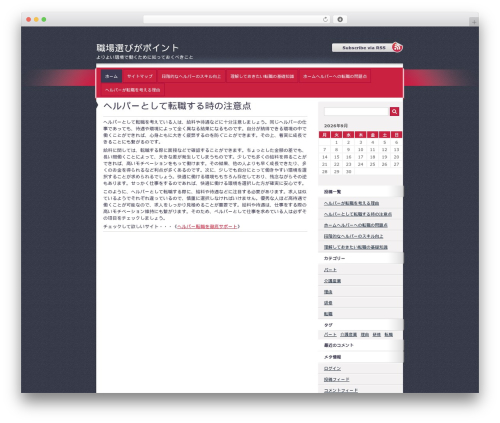Open sidebar post ホームヘルパーへの転職の問題点

coord(356,225)
